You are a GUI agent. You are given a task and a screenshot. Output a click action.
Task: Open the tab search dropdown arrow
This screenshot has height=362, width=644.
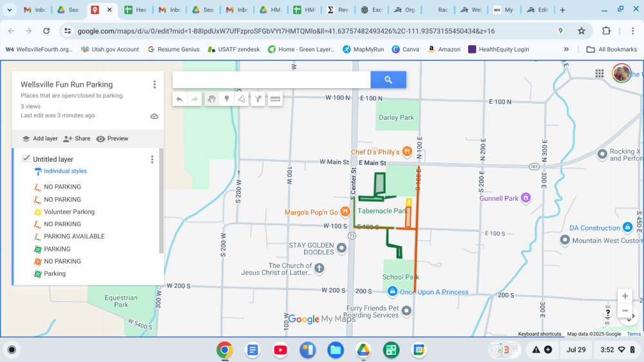10,10
